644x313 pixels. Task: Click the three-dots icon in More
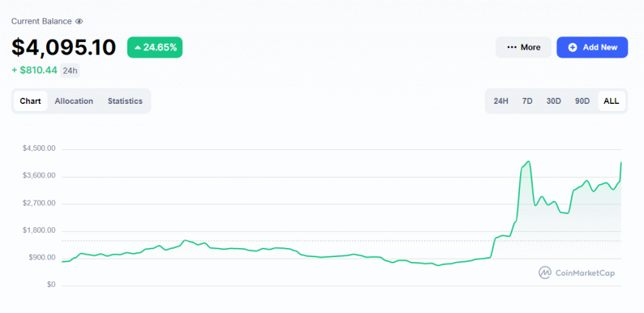click(511, 47)
